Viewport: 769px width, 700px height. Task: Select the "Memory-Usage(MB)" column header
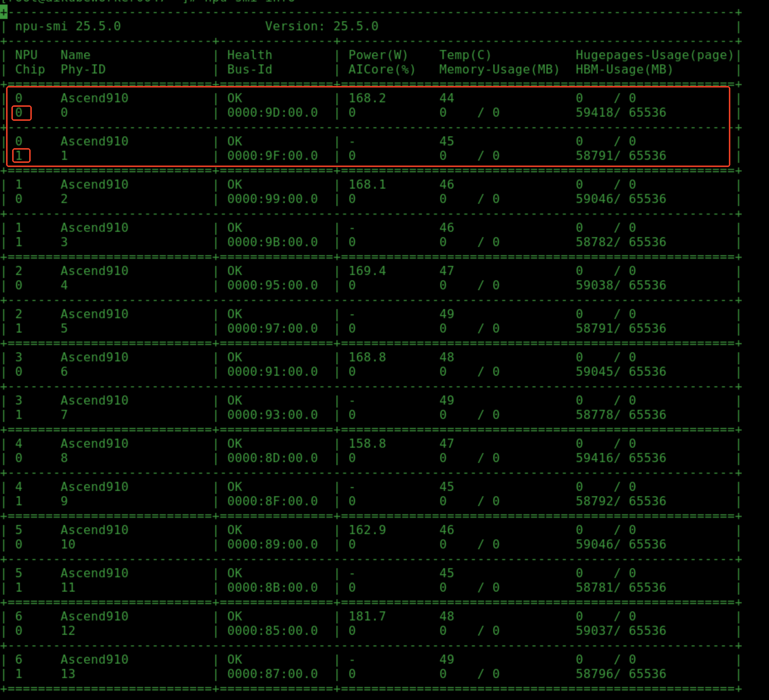click(499, 69)
